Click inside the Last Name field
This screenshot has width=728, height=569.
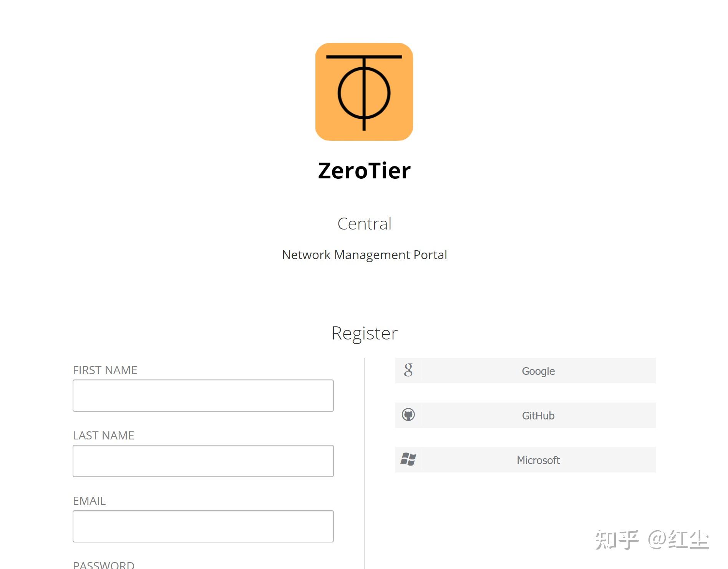click(x=203, y=461)
